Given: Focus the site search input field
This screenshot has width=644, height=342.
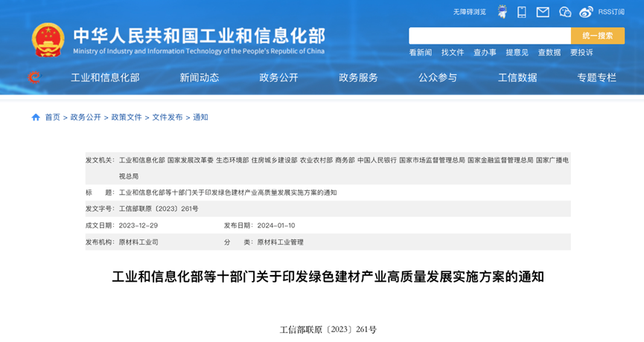Looking at the screenshot, I should click(490, 36).
